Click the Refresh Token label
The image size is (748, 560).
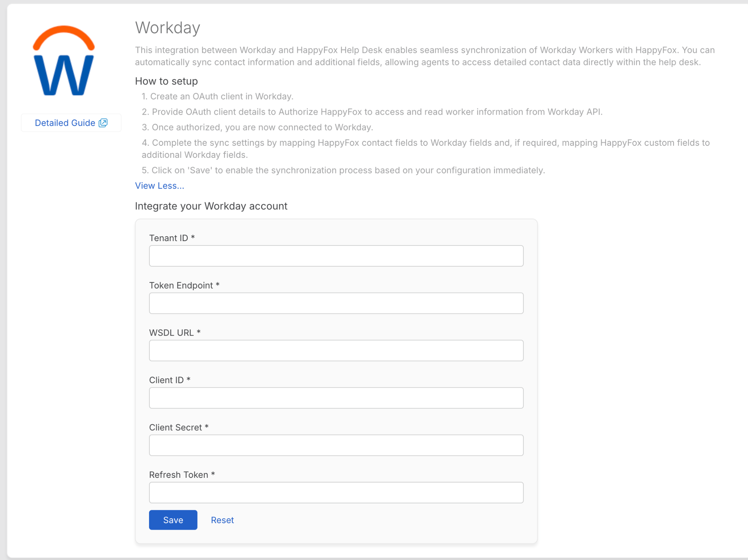point(179,475)
